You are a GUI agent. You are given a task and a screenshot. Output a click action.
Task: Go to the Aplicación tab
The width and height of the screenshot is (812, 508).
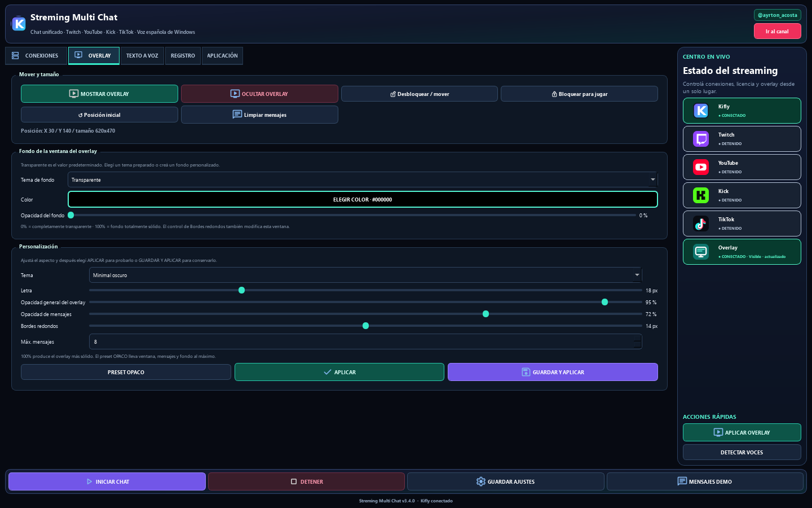[x=222, y=56]
